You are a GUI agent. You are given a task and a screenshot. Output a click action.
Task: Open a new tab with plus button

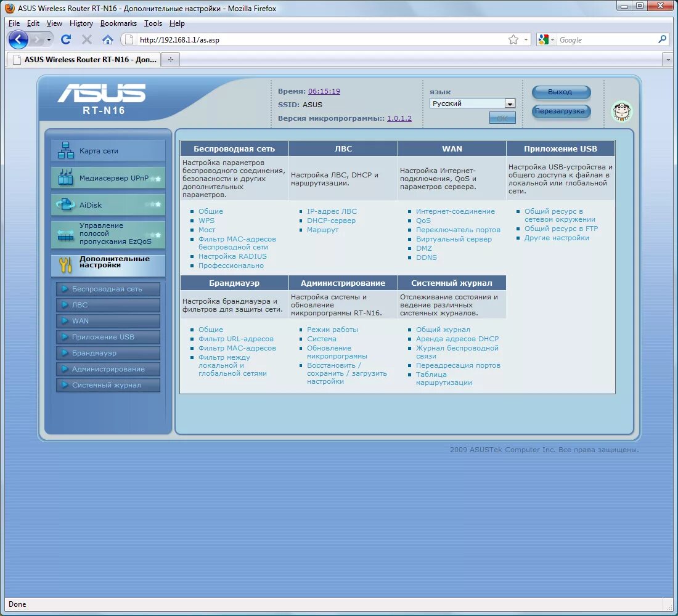click(171, 60)
